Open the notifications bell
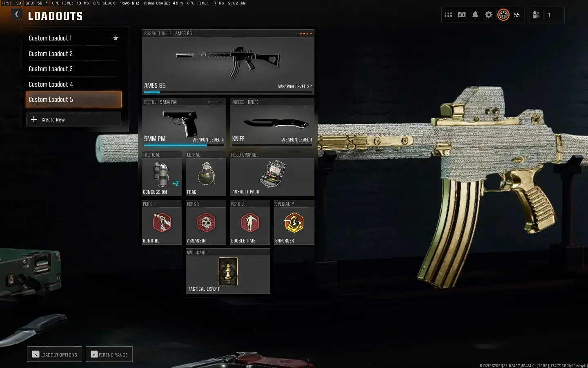The width and height of the screenshot is (588, 368). click(475, 15)
